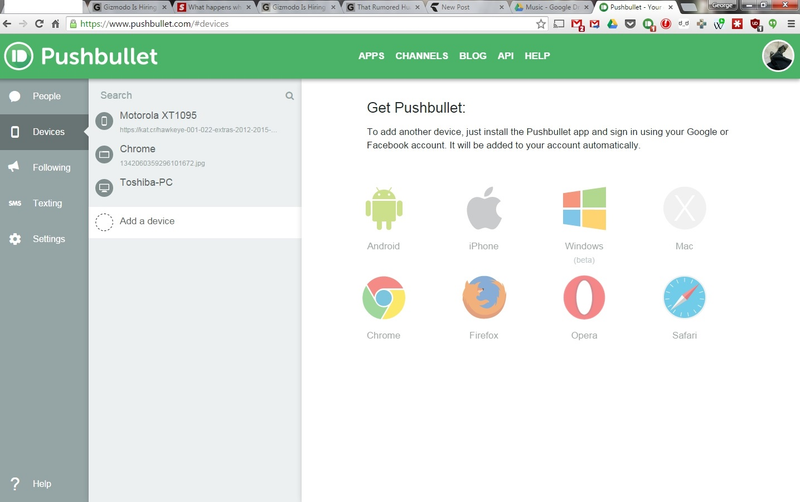Image resolution: width=800 pixels, height=502 pixels.
Task: Click the Pushbullet extension toolbar icon
Action: pyautogui.click(x=648, y=24)
